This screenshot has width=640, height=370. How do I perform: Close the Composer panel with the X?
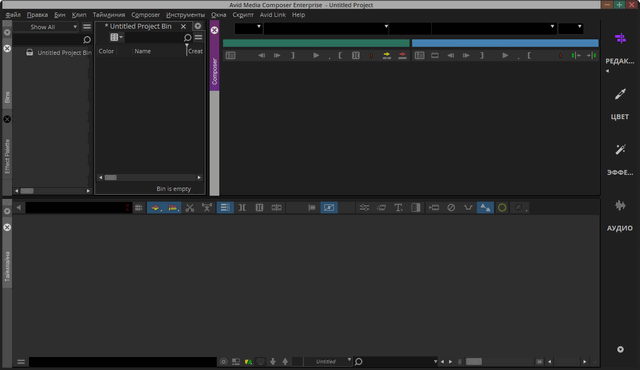(214, 30)
